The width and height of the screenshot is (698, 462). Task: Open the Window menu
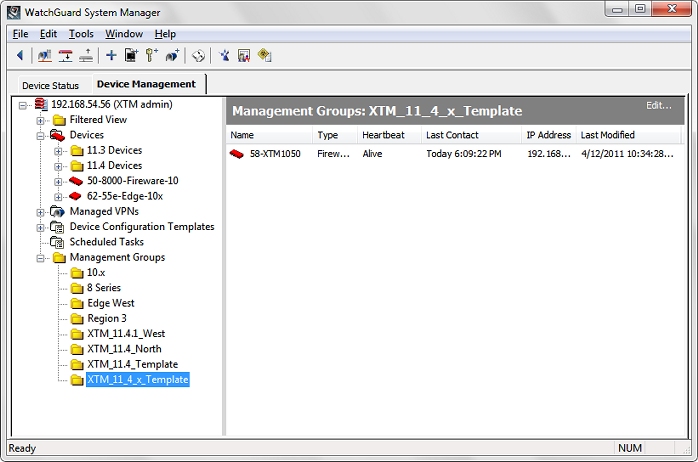click(x=124, y=34)
